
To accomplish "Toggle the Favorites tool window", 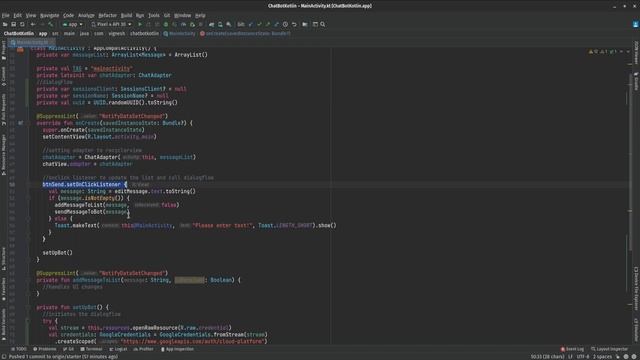I will tap(4, 289).
